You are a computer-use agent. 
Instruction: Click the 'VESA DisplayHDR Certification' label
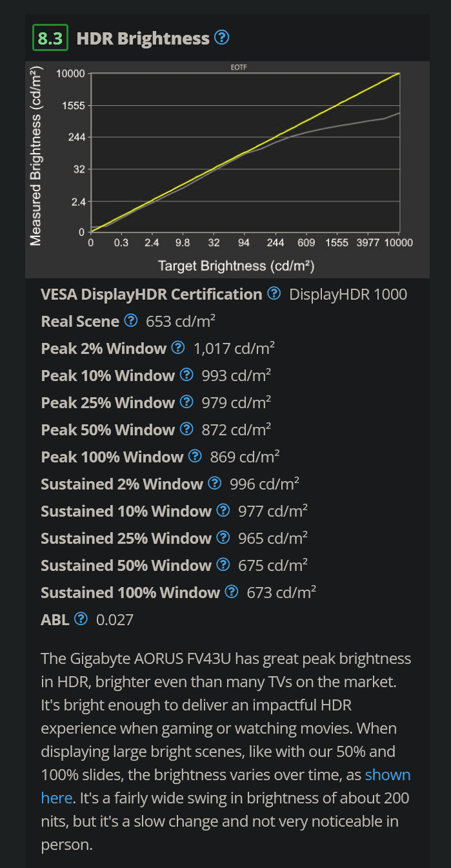(x=152, y=294)
